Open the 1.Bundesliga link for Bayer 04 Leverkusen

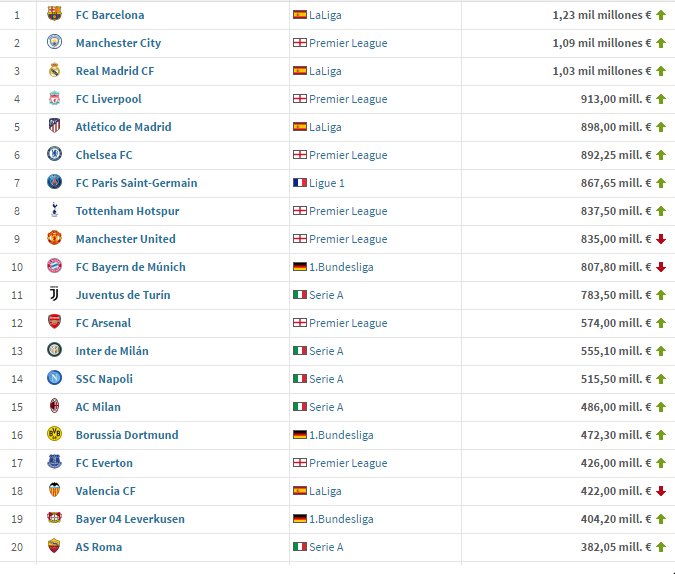pyautogui.click(x=341, y=519)
